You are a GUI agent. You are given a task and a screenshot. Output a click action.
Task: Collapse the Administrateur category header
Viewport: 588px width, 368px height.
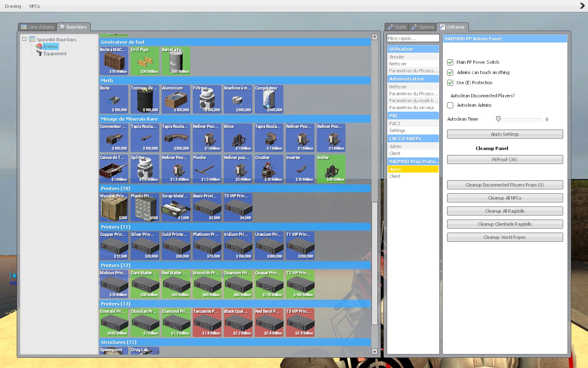413,79
